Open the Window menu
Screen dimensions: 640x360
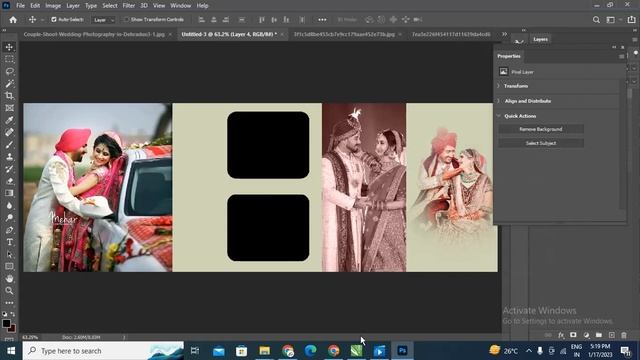click(180, 6)
